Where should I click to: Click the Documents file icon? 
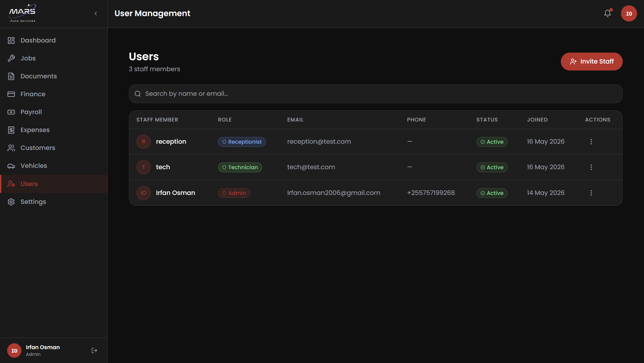click(x=11, y=76)
